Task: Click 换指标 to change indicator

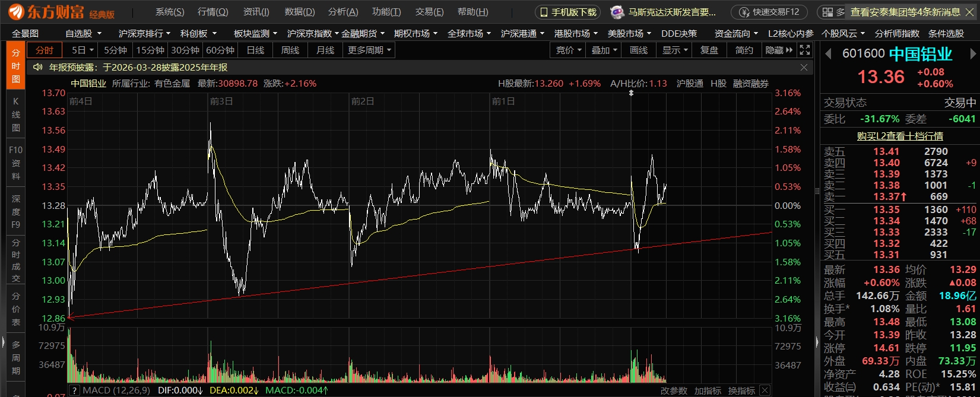Action: tap(741, 390)
